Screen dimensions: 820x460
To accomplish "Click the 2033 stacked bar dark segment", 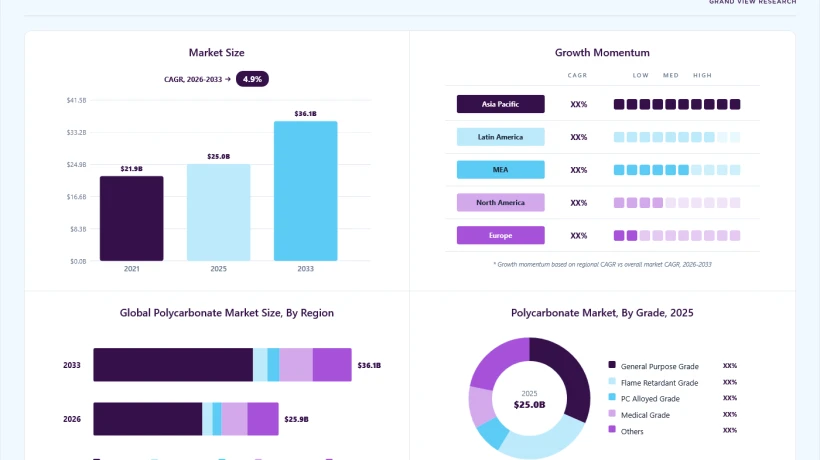I will 173,365.
